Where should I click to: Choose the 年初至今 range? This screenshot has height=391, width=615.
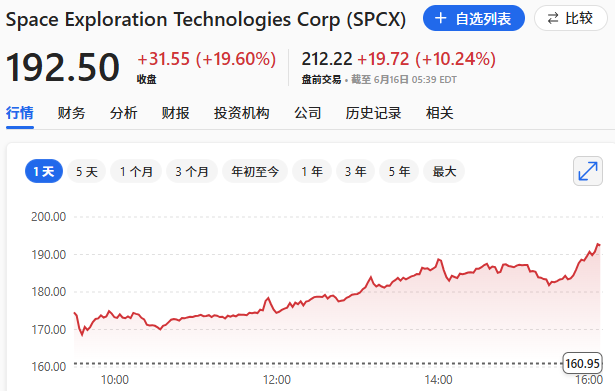255,171
